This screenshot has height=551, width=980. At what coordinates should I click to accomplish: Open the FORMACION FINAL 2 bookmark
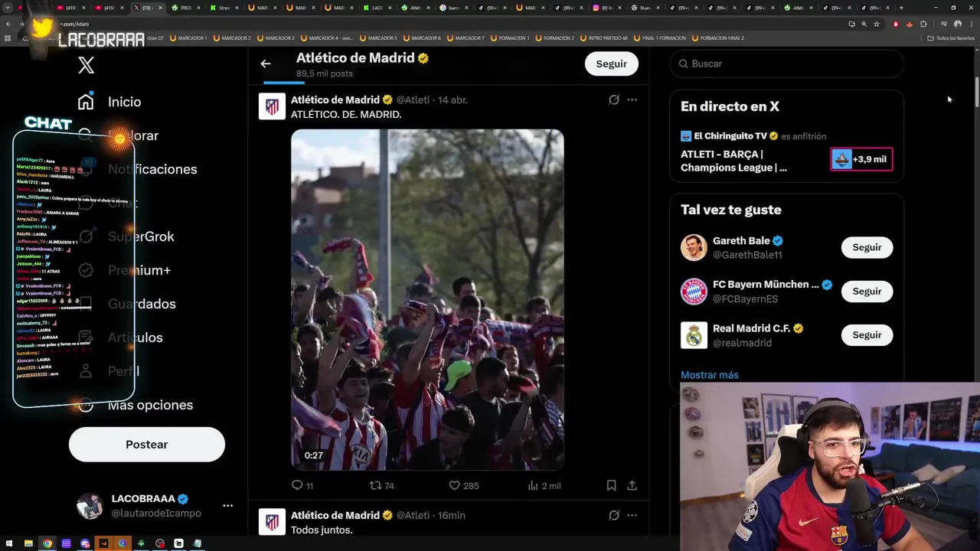[718, 37]
